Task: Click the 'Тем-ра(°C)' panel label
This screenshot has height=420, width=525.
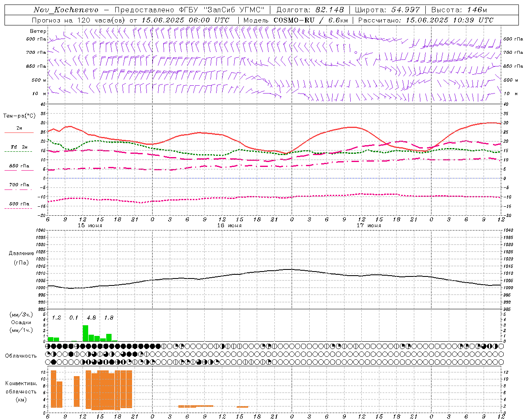Action: (x=19, y=116)
